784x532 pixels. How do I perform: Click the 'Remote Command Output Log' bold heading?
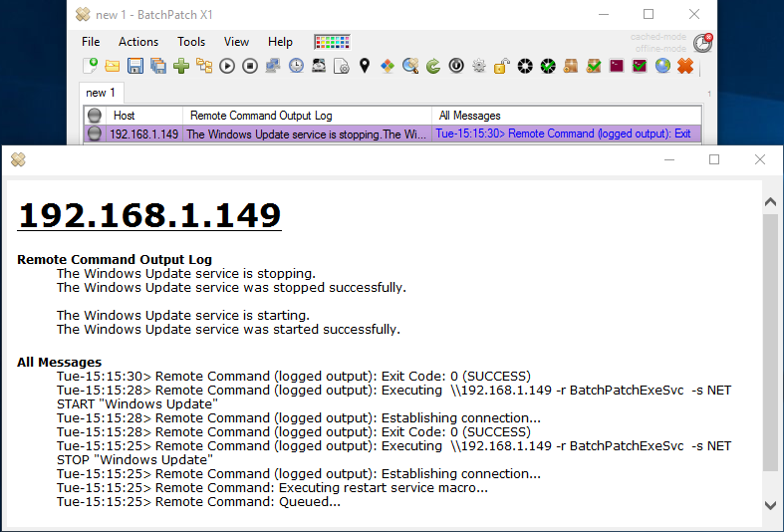click(115, 259)
